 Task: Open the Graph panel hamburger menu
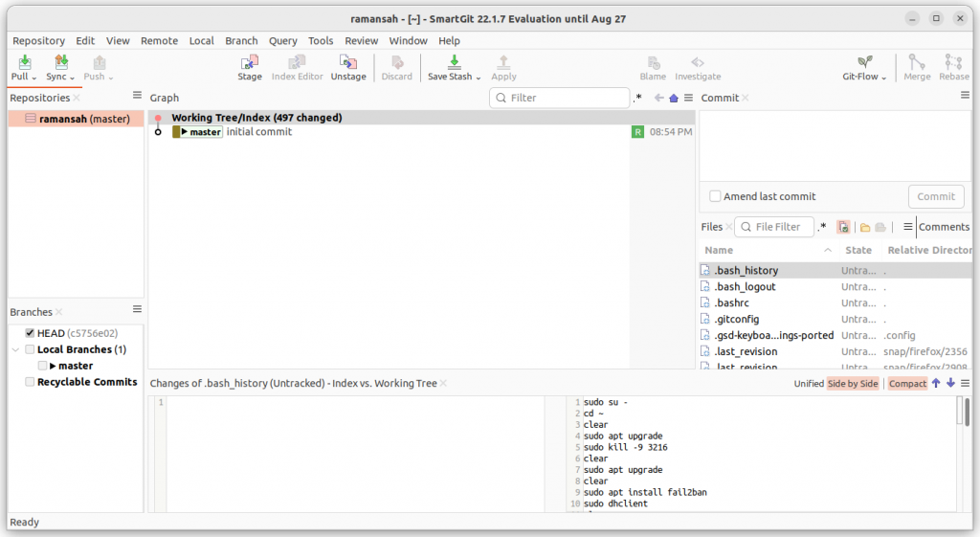pos(688,99)
